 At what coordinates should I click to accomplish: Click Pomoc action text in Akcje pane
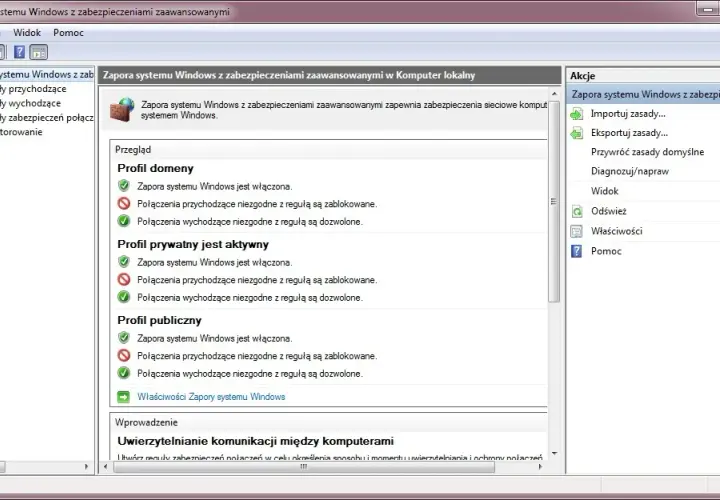coord(606,251)
